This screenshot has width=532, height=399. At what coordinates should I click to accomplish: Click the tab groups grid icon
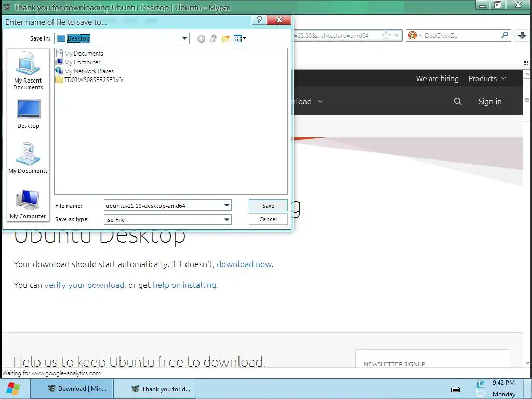click(x=526, y=63)
